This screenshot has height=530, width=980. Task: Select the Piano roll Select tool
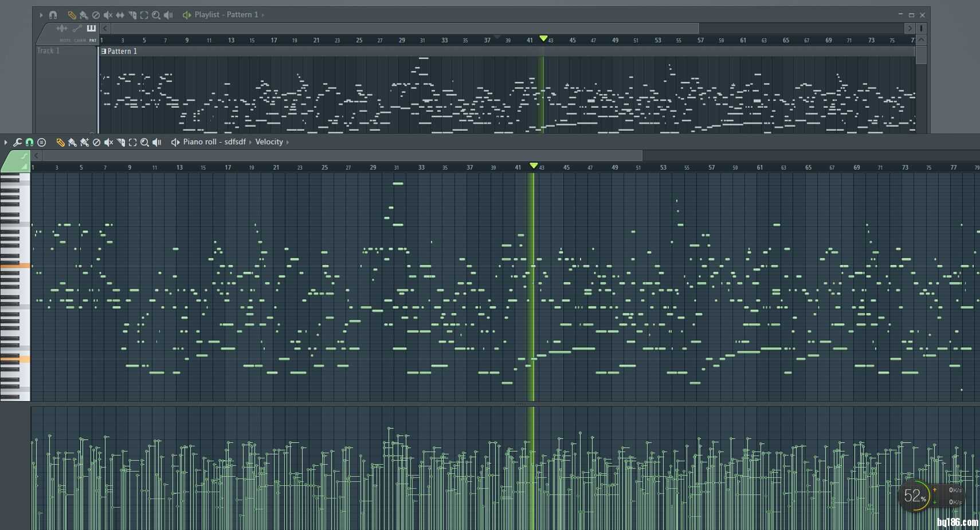point(132,142)
